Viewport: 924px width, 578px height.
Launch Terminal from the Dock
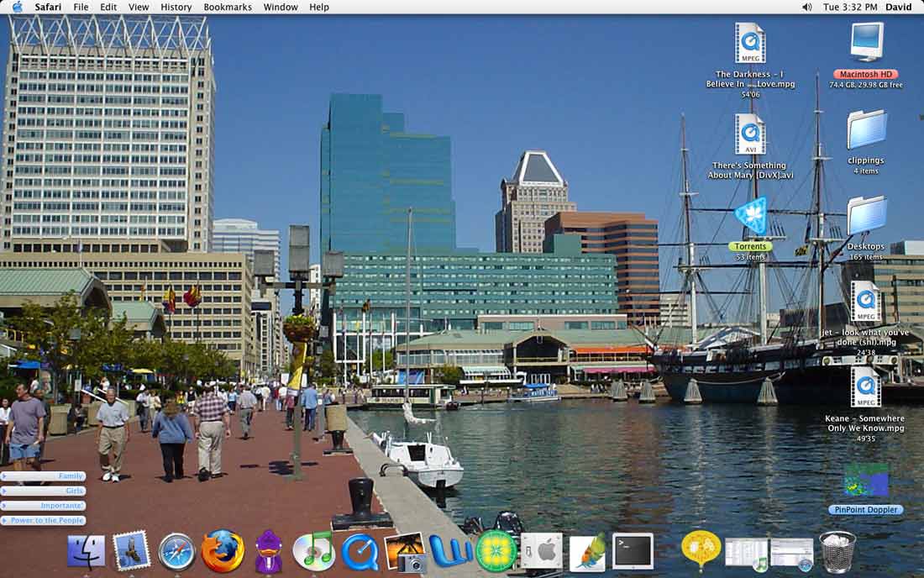tap(633, 551)
